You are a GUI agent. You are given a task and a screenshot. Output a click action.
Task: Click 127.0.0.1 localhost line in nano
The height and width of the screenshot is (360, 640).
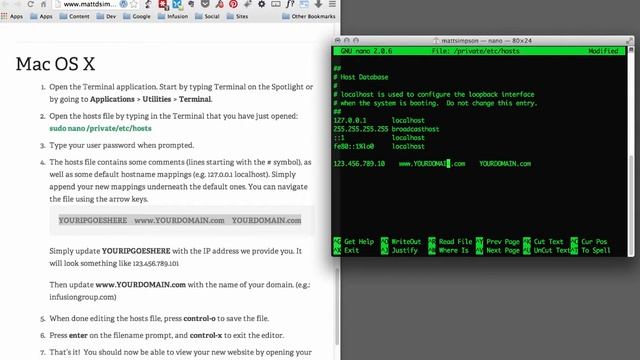click(x=379, y=120)
